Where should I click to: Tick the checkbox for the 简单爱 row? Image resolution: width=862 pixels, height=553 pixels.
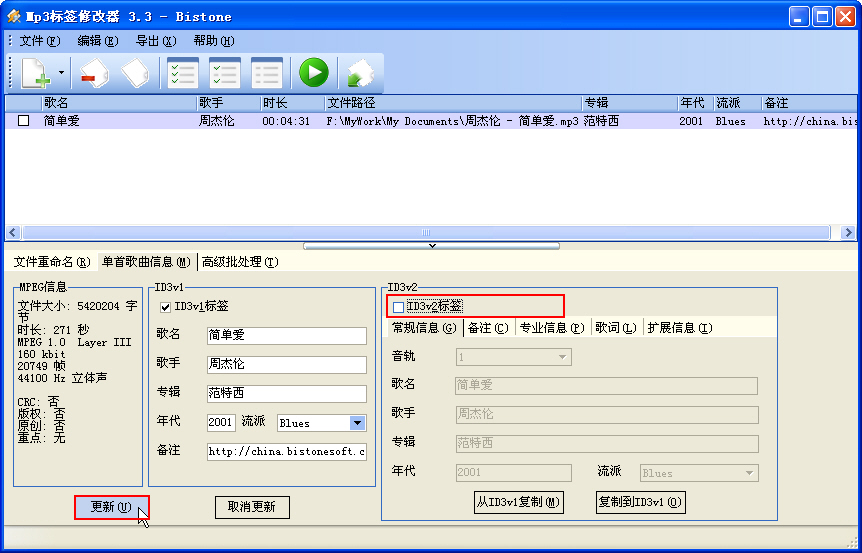click(24, 121)
